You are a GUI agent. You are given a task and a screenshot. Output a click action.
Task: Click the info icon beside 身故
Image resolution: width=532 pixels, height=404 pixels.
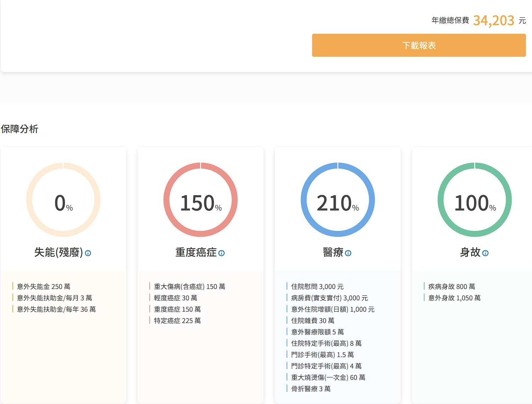(x=485, y=253)
